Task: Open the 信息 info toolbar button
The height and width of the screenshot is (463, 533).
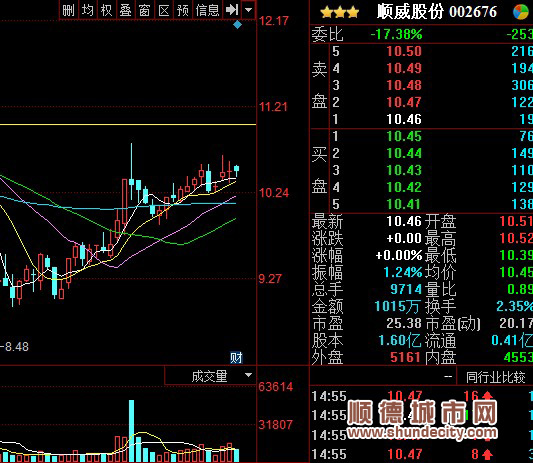Action: pos(207,10)
